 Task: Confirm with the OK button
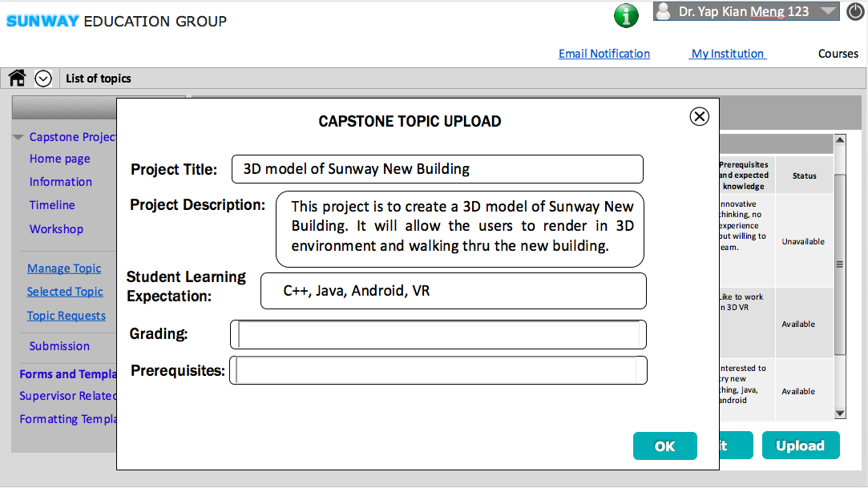pos(665,446)
